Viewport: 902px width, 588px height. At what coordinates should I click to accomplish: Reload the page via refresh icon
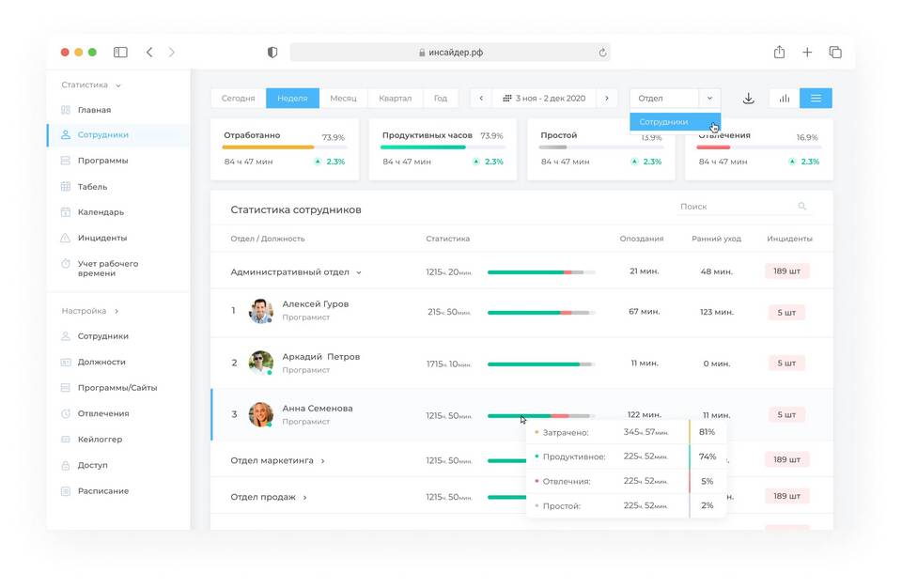(602, 53)
